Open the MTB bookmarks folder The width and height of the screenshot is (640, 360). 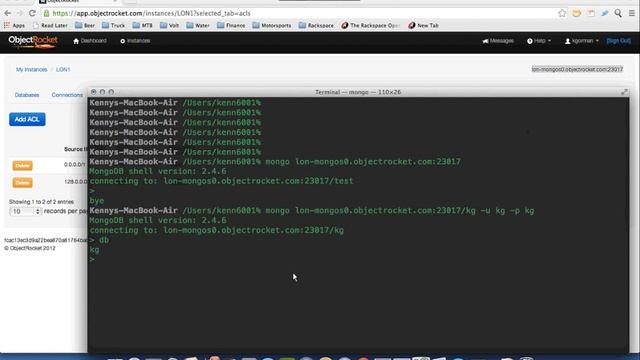pyautogui.click(x=142, y=25)
